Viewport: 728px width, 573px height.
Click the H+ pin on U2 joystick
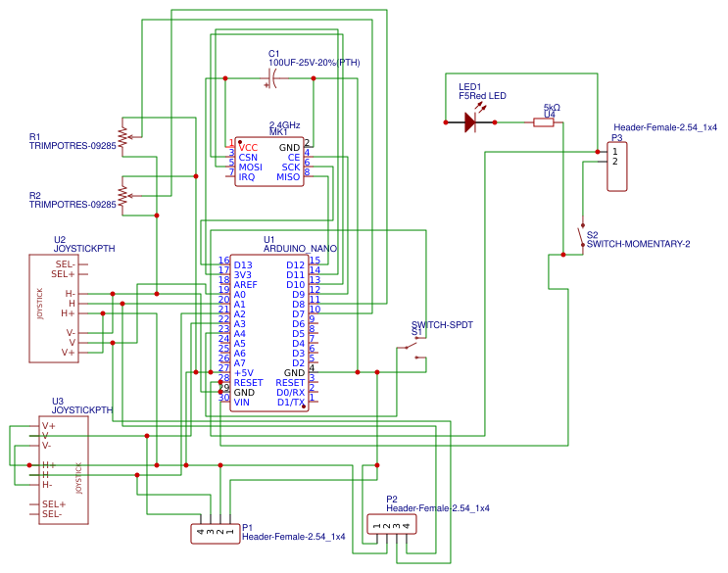(x=68, y=313)
